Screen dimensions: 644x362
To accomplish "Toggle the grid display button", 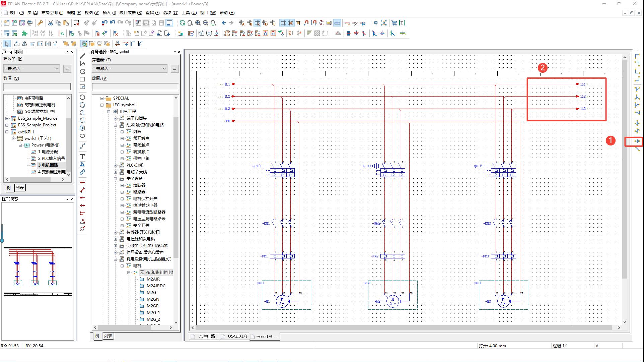I will 283,23.
